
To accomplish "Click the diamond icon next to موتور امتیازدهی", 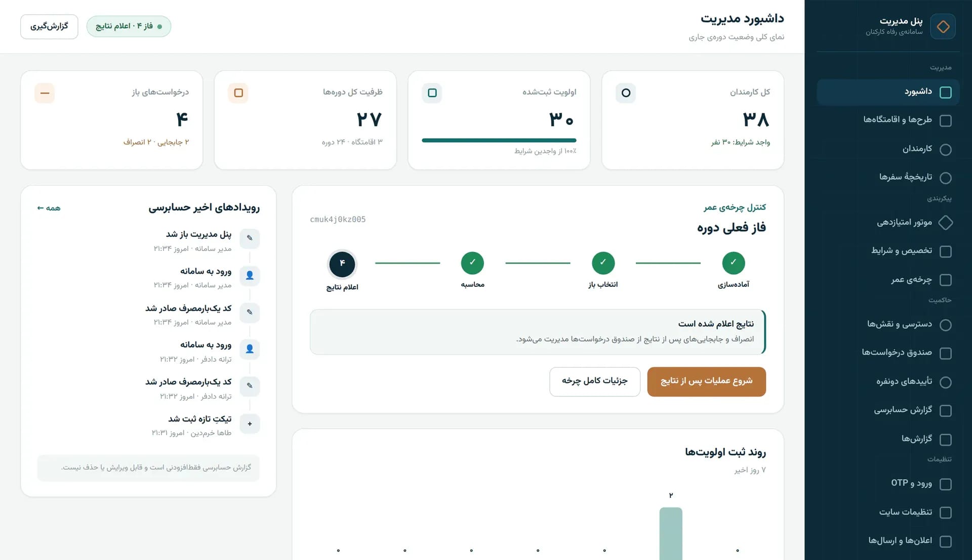I will pyautogui.click(x=945, y=223).
